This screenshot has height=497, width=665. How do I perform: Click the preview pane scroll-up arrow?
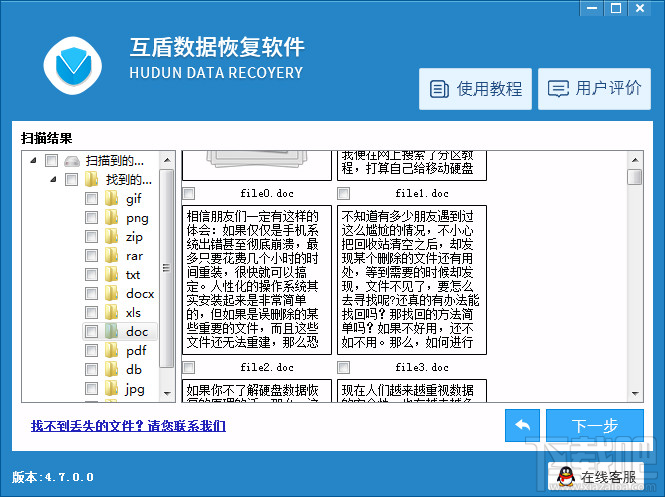635,160
